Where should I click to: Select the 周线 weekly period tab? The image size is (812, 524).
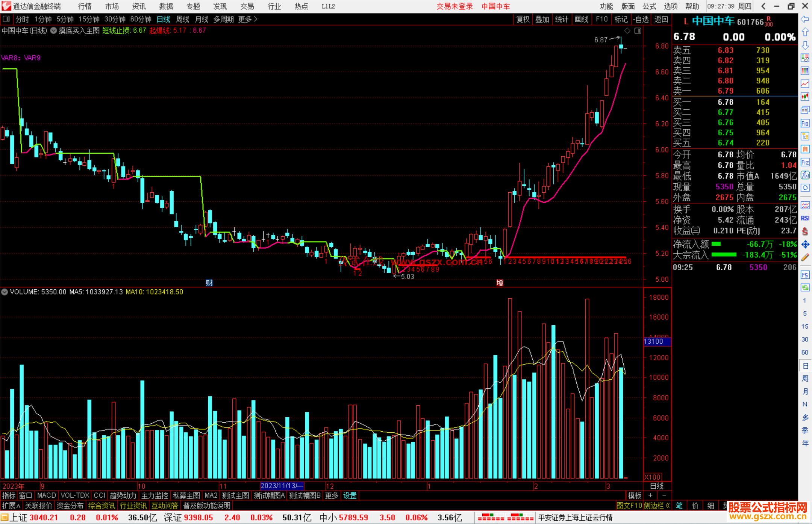click(182, 19)
